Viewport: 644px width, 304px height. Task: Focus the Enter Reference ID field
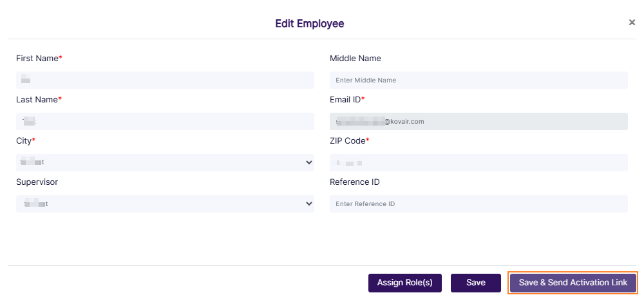[x=478, y=204]
